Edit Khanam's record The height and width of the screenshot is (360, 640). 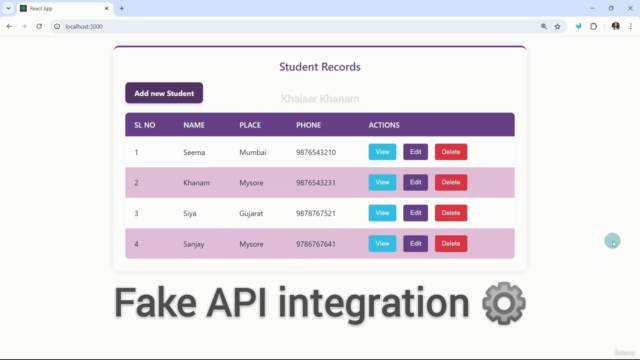pos(416,182)
